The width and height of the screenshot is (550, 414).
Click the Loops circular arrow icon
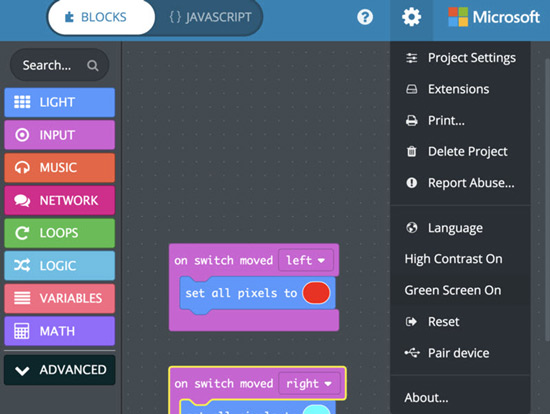pos(22,233)
